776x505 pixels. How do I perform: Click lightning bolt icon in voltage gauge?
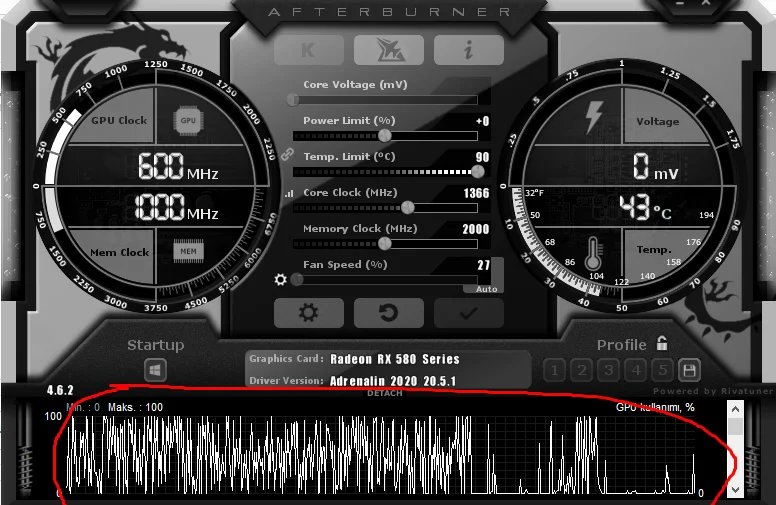(x=593, y=117)
